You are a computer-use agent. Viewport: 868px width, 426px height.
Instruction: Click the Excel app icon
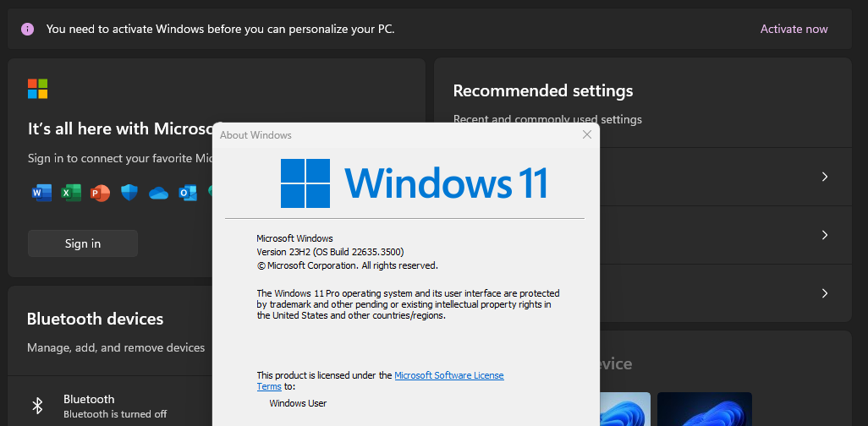(x=71, y=193)
